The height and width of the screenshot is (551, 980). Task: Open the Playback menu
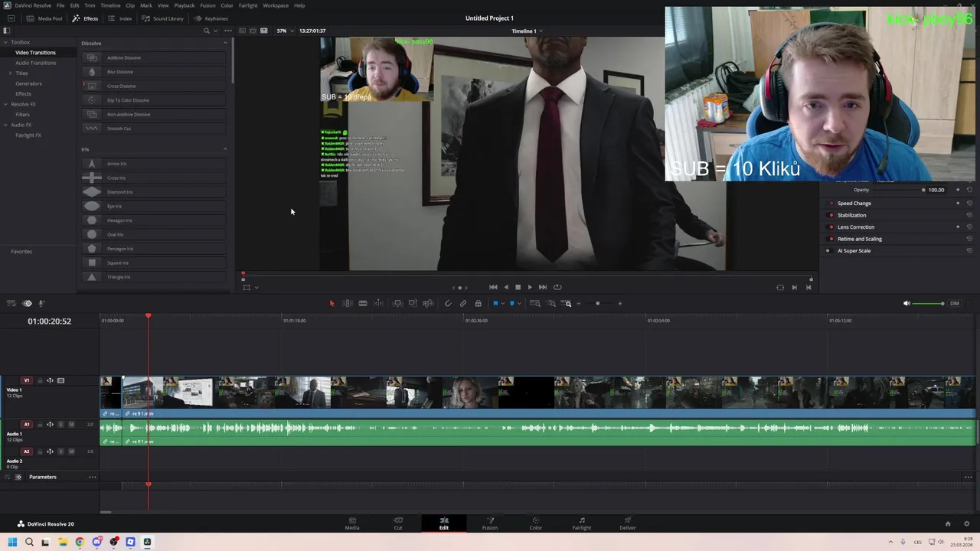click(x=185, y=5)
